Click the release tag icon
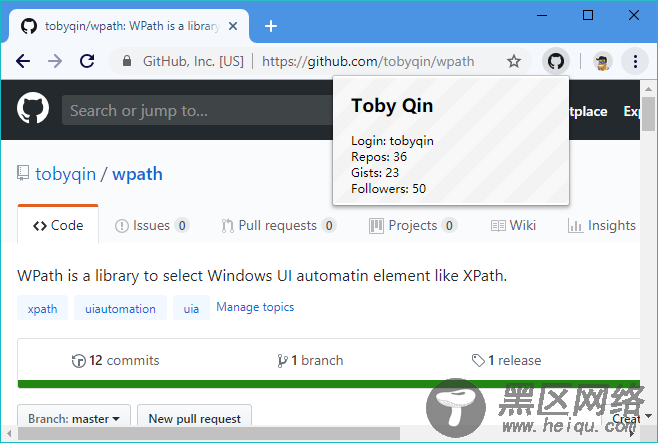Viewport: 658px width, 443px height. tap(478, 360)
